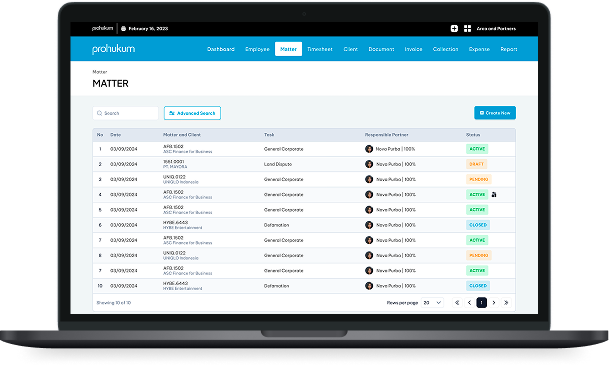The height and width of the screenshot is (366, 609).
Task: Click Nova Purba's avatar in row 10
Action: tap(369, 286)
